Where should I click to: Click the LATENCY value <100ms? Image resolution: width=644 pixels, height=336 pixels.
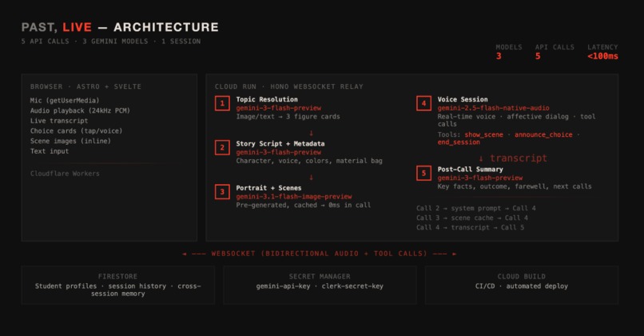602,56
